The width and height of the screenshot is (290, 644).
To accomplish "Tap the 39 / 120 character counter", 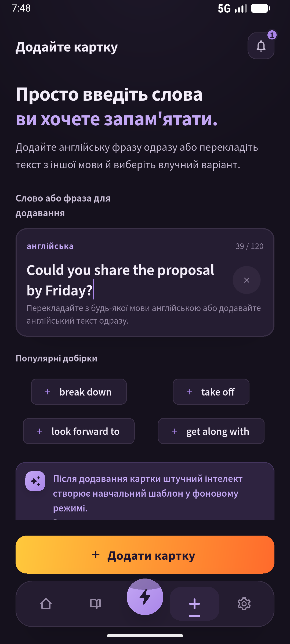I will pos(249,246).
